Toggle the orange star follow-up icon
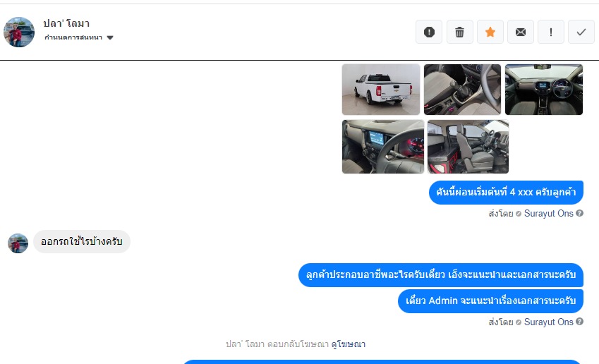Screen dimensions: 599x364 click(490, 32)
